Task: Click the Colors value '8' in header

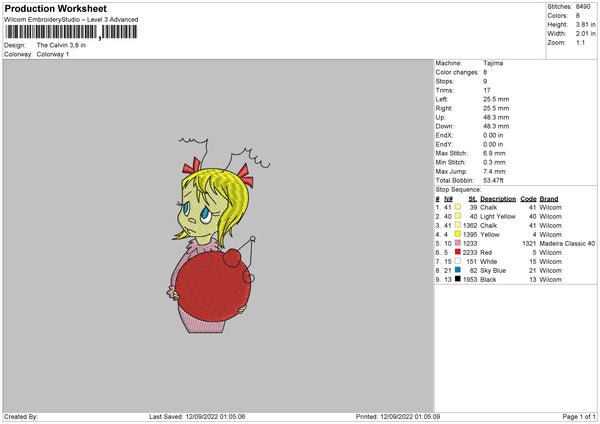Action: tap(578, 16)
